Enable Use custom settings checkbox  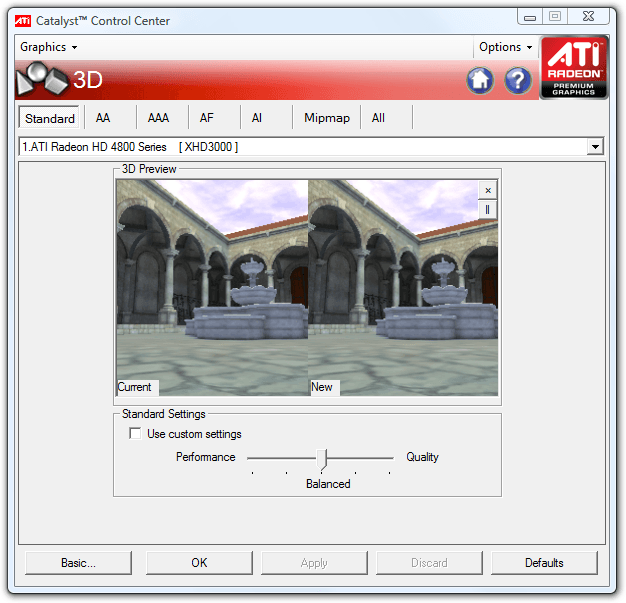tap(135, 433)
